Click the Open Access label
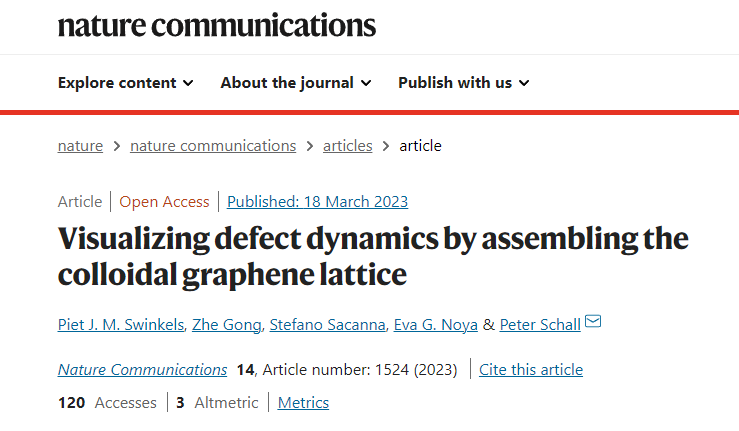The image size is (739, 431). tap(165, 202)
